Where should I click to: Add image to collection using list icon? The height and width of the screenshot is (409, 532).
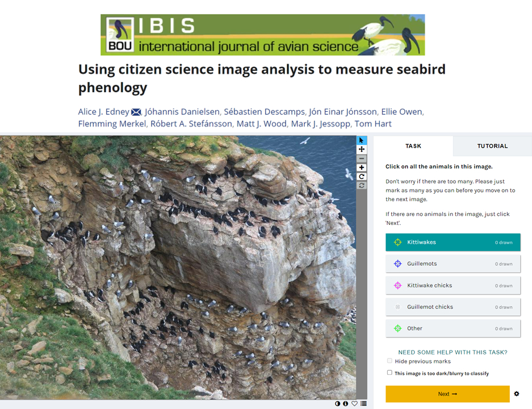(x=363, y=403)
